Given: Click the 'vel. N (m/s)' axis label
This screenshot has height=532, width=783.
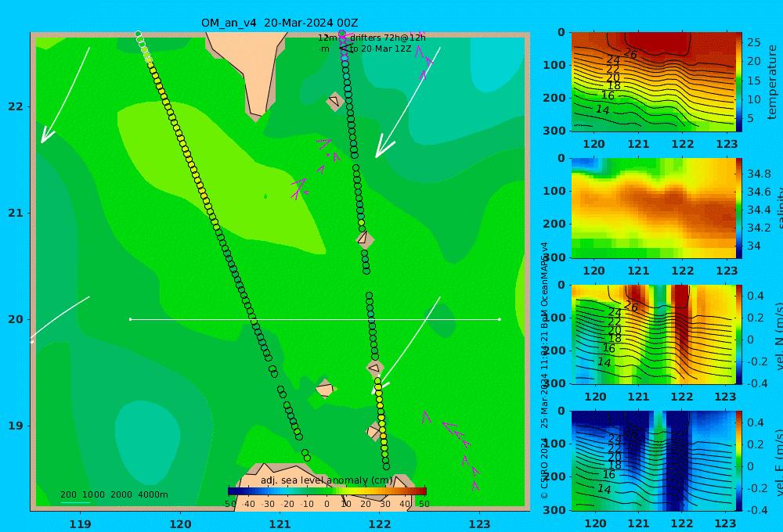Looking at the screenshot, I should [x=778, y=337].
